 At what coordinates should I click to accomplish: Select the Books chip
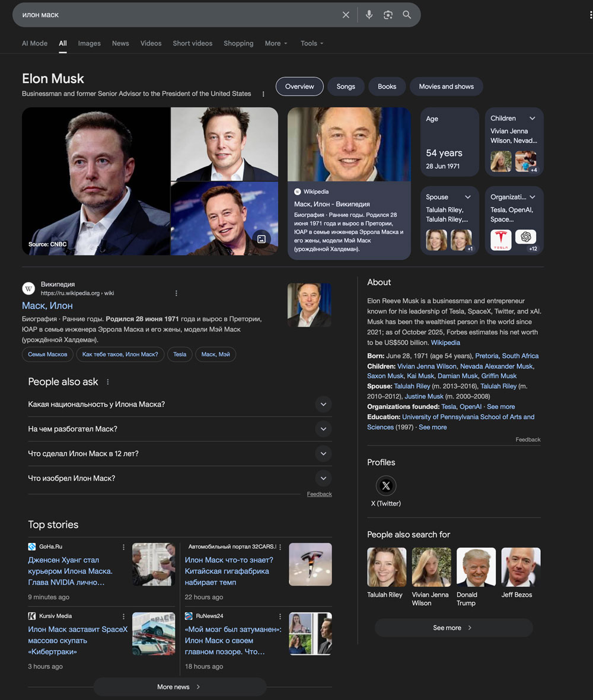[x=387, y=87]
